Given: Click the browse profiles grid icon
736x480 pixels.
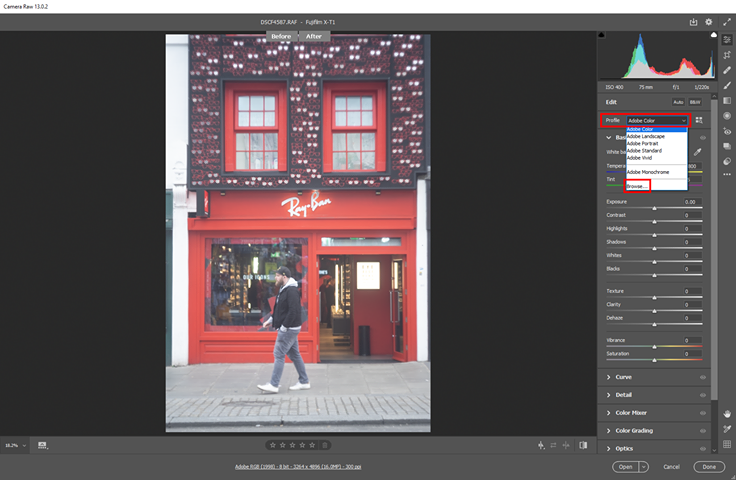Looking at the screenshot, I should (x=699, y=120).
